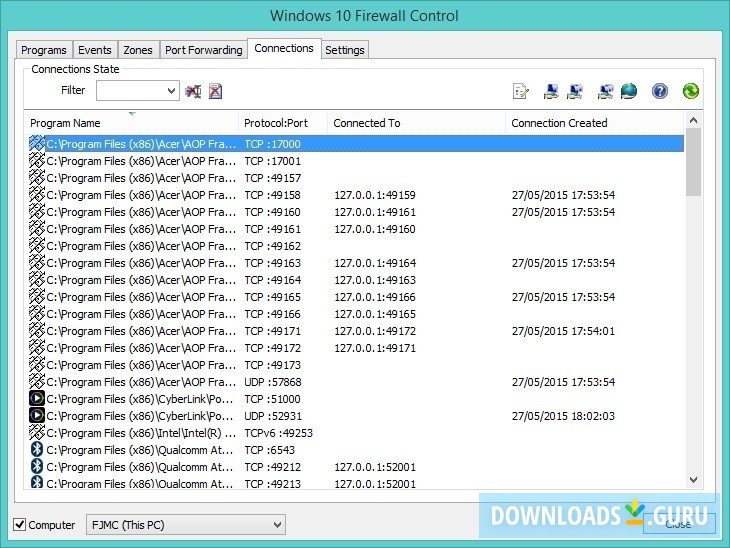Sort by the Program Name column header
This screenshot has height=548, width=730.
(132, 123)
